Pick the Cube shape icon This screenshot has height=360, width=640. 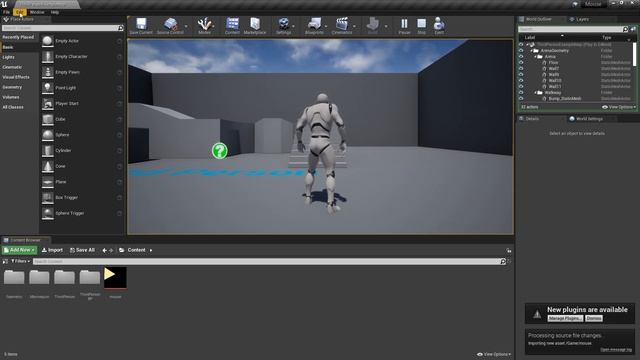48,119
